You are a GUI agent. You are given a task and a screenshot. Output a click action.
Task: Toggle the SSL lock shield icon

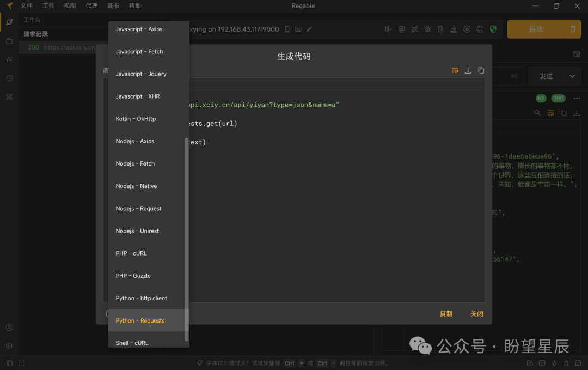coord(402,29)
